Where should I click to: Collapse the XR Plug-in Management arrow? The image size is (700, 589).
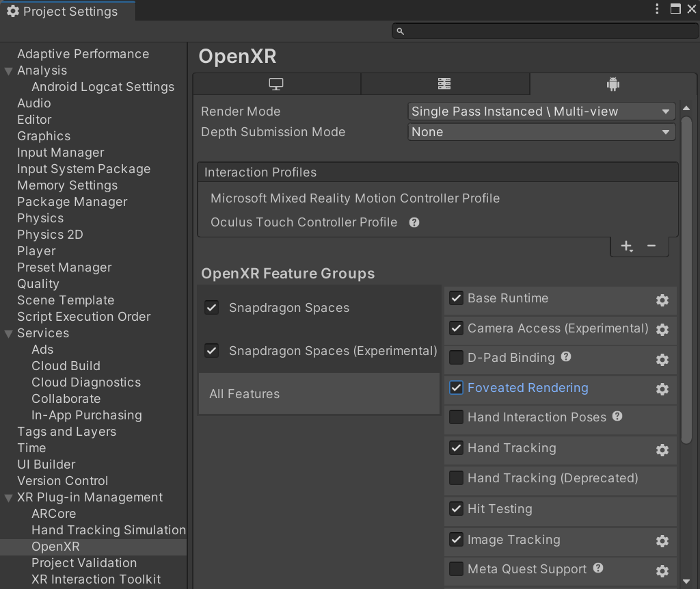[x=8, y=497]
